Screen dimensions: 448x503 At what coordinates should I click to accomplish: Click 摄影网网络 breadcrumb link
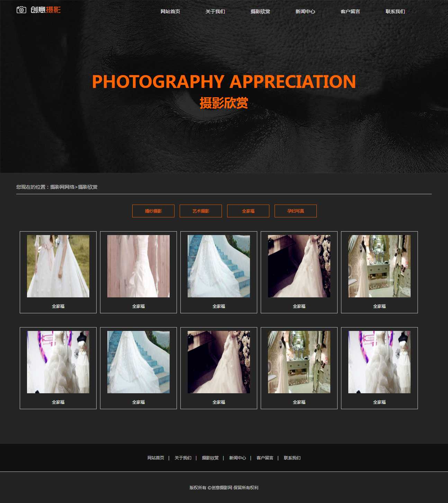pyautogui.click(x=62, y=187)
